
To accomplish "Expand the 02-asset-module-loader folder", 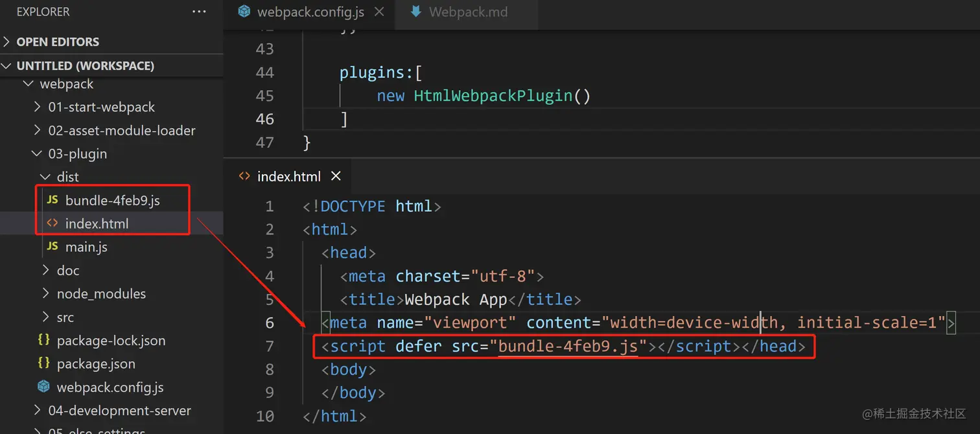I will pyautogui.click(x=37, y=130).
